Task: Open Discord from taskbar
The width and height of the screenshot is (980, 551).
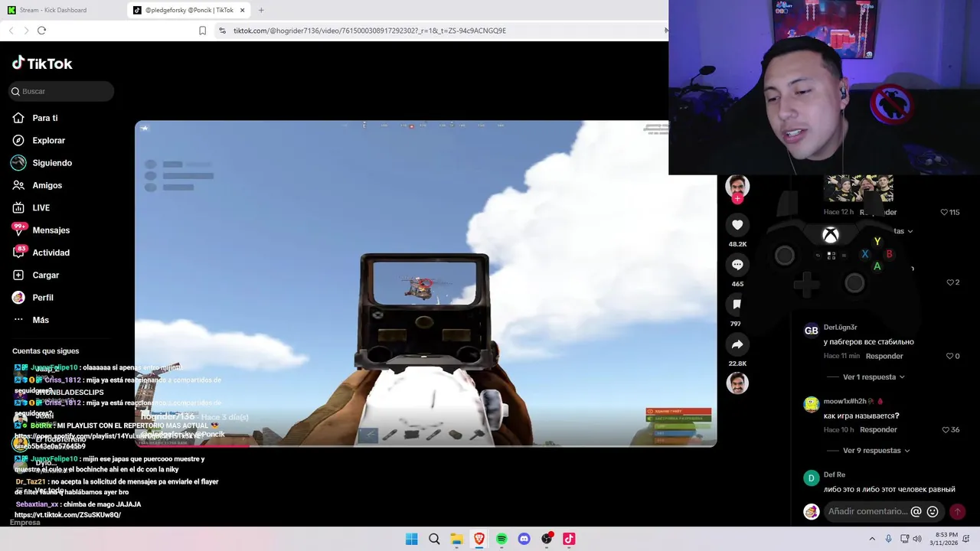Action: pos(524,539)
